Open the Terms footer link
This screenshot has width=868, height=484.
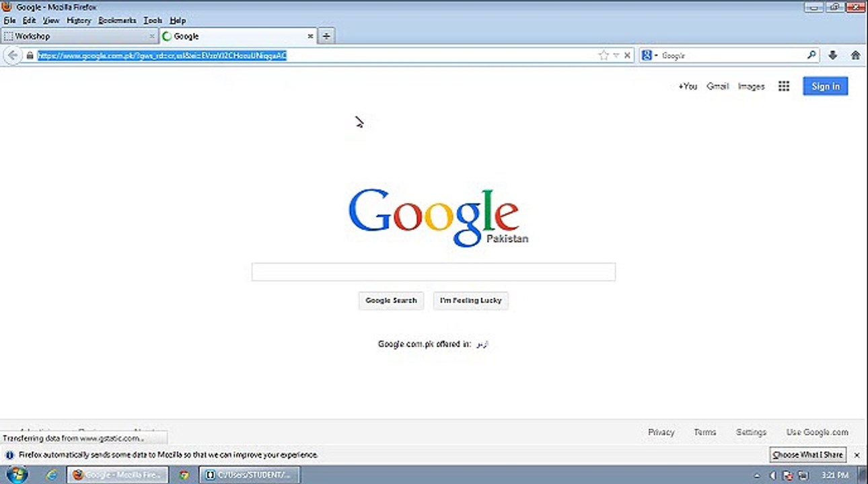click(x=704, y=432)
